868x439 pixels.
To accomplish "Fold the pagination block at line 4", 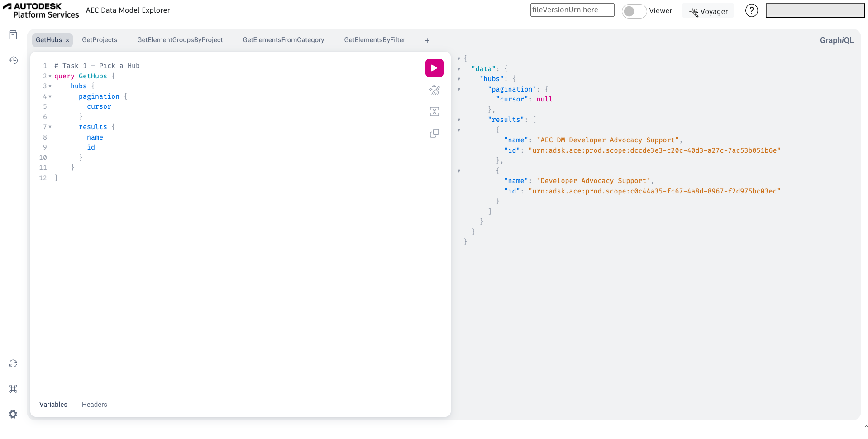I will 50,97.
